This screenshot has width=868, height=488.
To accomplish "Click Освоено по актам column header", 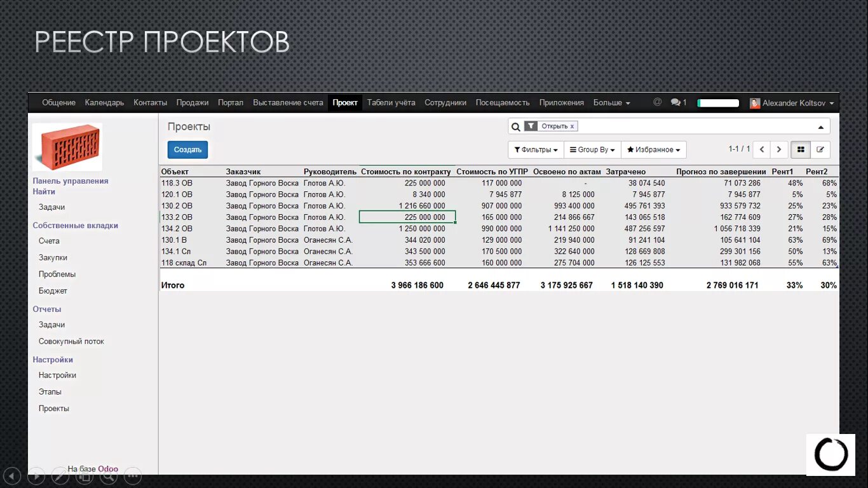I will click(567, 172).
